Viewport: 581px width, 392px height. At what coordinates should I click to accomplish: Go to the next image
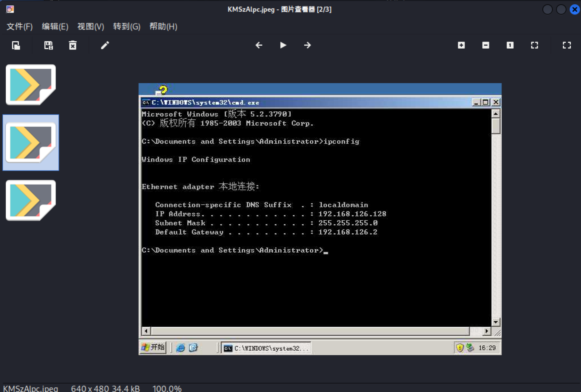pyautogui.click(x=307, y=45)
